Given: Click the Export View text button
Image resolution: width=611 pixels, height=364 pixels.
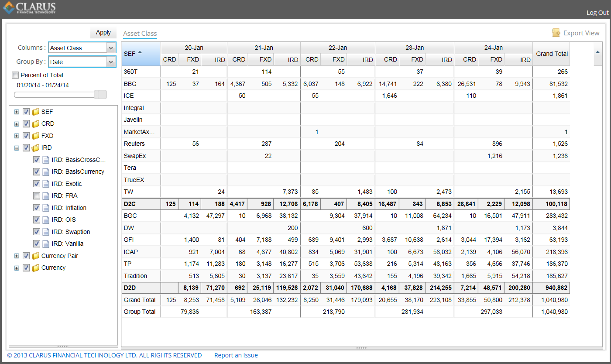Looking at the screenshot, I should (x=581, y=33).
